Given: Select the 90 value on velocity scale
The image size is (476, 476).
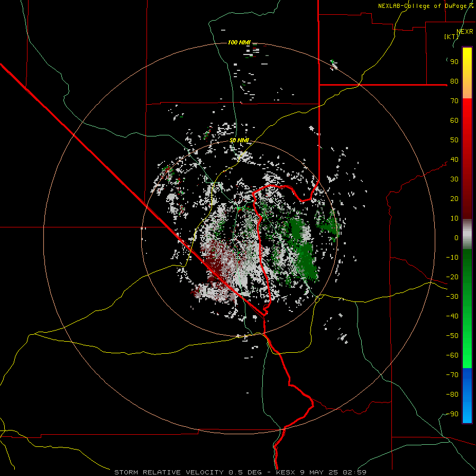Looking at the screenshot, I should coord(454,62).
